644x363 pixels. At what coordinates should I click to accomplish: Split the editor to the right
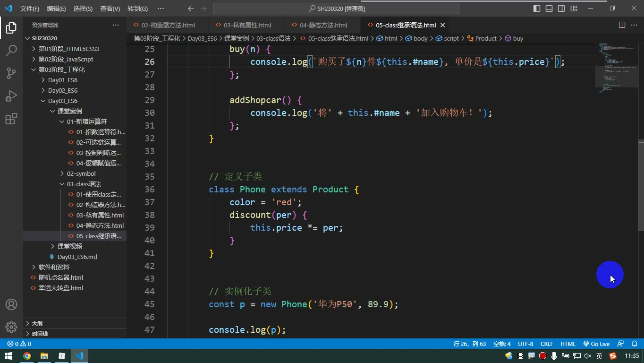pyautogui.click(x=622, y=25)
